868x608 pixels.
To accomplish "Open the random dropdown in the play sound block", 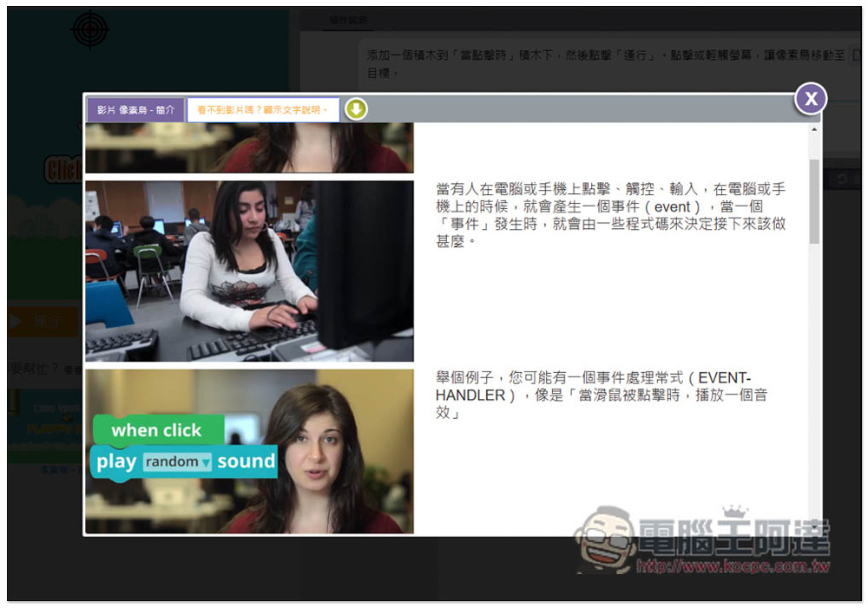I will tap(178, 462).
